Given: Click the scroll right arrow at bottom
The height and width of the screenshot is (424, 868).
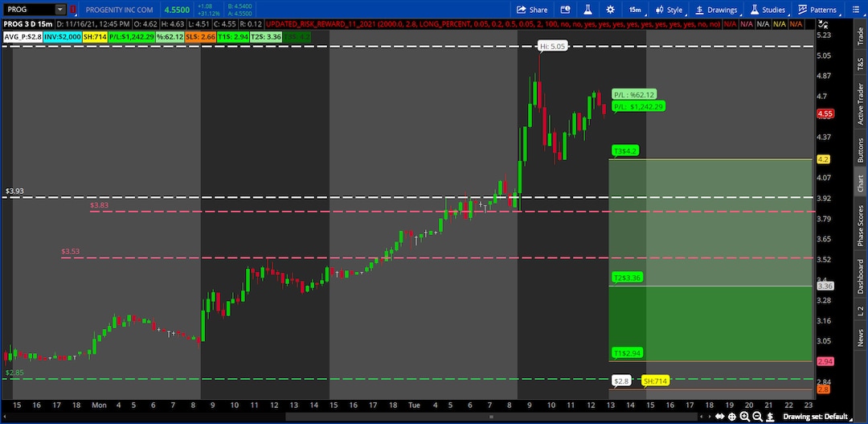Looking at the screenshot, I should coord(709,416).
